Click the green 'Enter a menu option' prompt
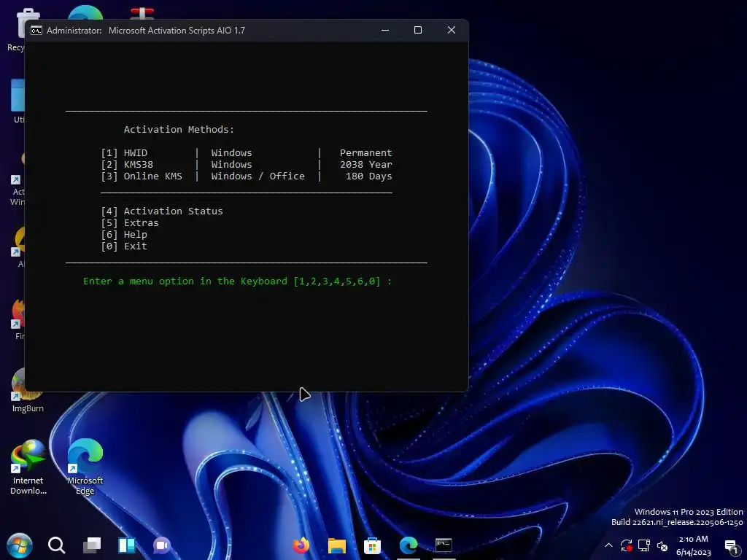Image resolution: width=747 pixels, height=560 pixels. [x=237, y=281]
